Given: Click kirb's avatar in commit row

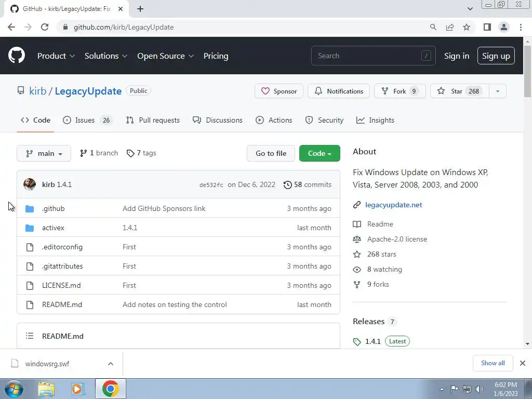Looking at the screenshot, I should pyautogui.click(x=30, y=184).
